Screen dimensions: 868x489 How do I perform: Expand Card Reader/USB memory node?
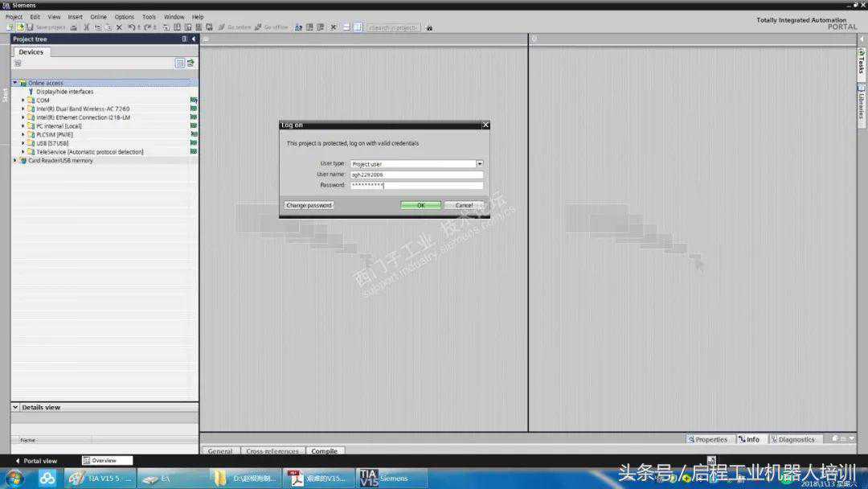coord(14,160)
